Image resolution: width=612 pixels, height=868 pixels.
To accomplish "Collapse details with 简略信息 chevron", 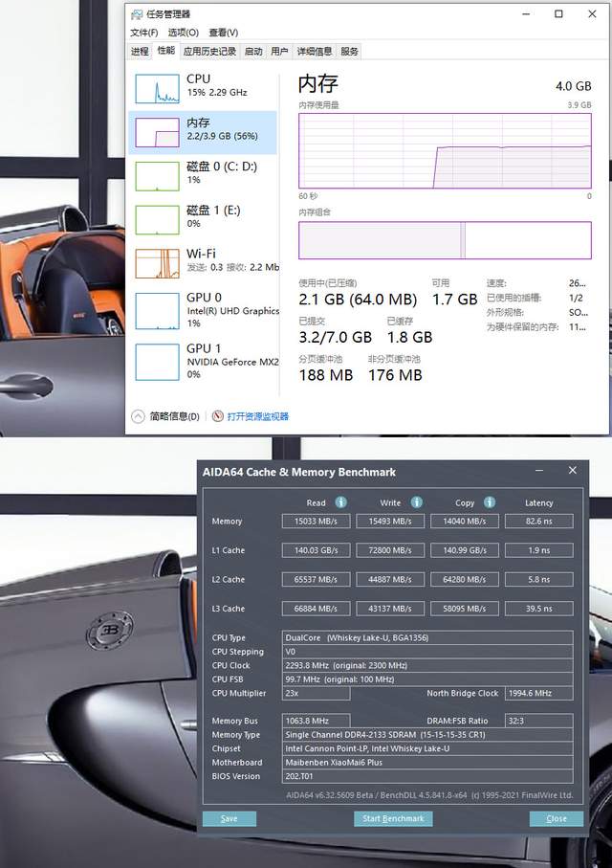I will pos(138,416).
